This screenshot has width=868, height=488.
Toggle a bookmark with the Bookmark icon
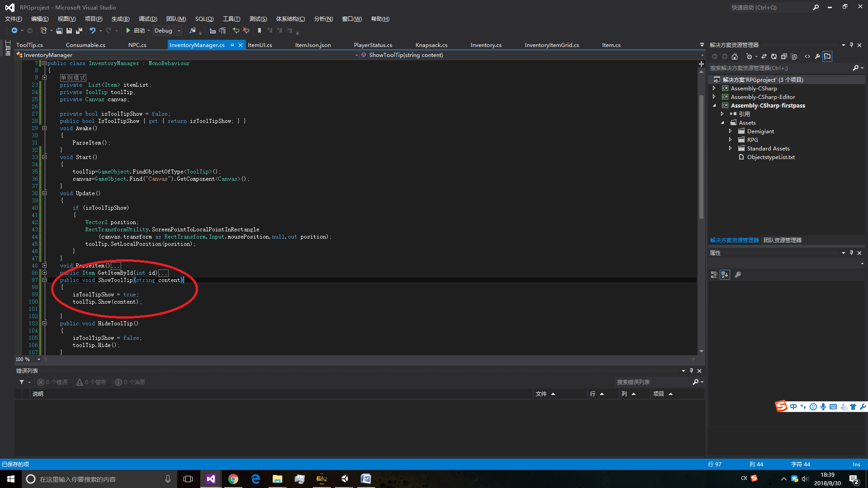coord(259,30)
